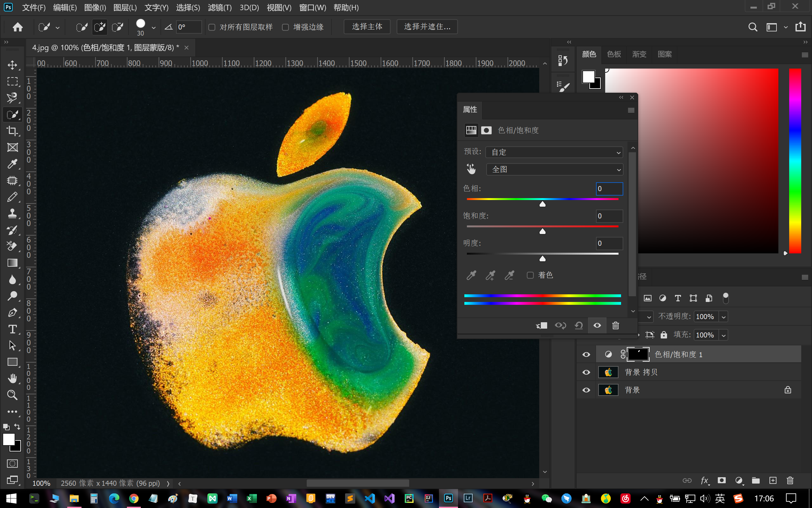Screen dimensions: 812x508
Task: Close the 4.jpg document tab
Action: click(187, 48)
